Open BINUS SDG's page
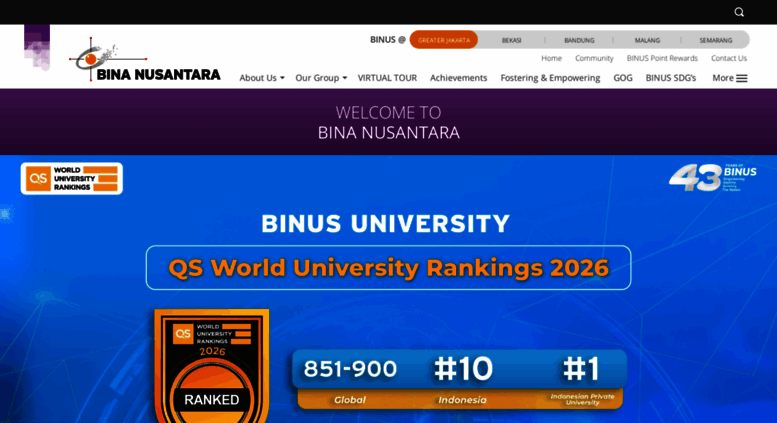Image resolution: width=777 pixels, height=423 pixels. 670,78
